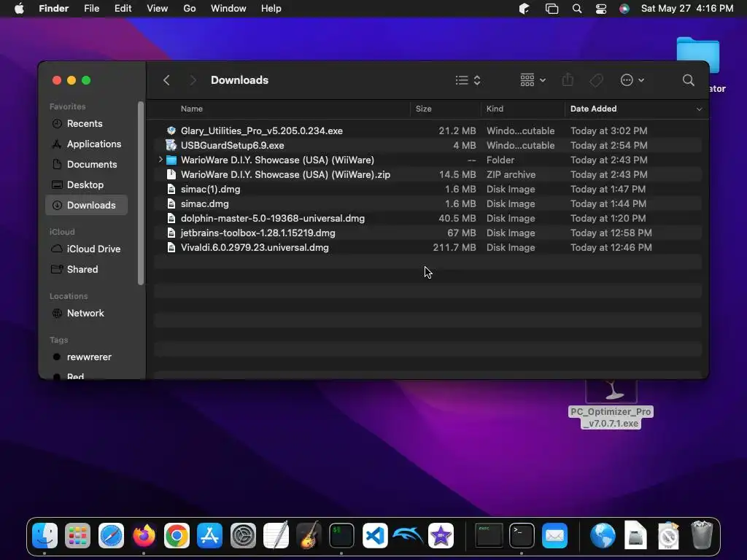The height and width of the screenshot is (560, 747).
Task: Open Visual Studio Code from the Dock
Action: point(375,536)
